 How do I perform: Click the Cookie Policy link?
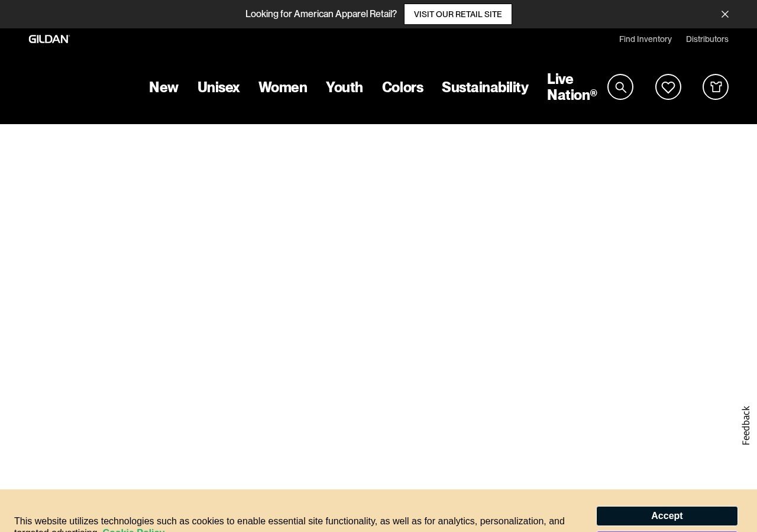click(134, 530)
